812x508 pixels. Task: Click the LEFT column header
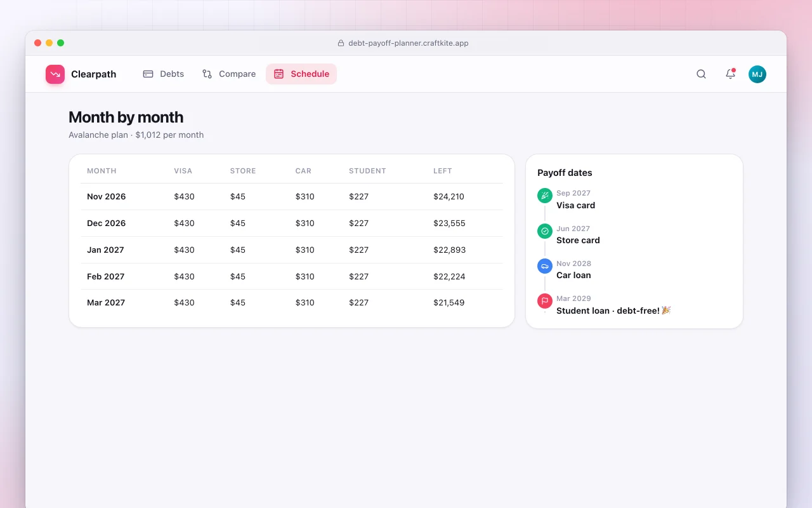point(443,171)
